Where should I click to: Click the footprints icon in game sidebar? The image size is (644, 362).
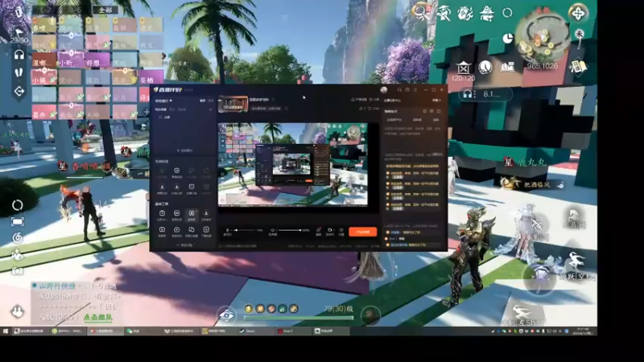[19, 73]
